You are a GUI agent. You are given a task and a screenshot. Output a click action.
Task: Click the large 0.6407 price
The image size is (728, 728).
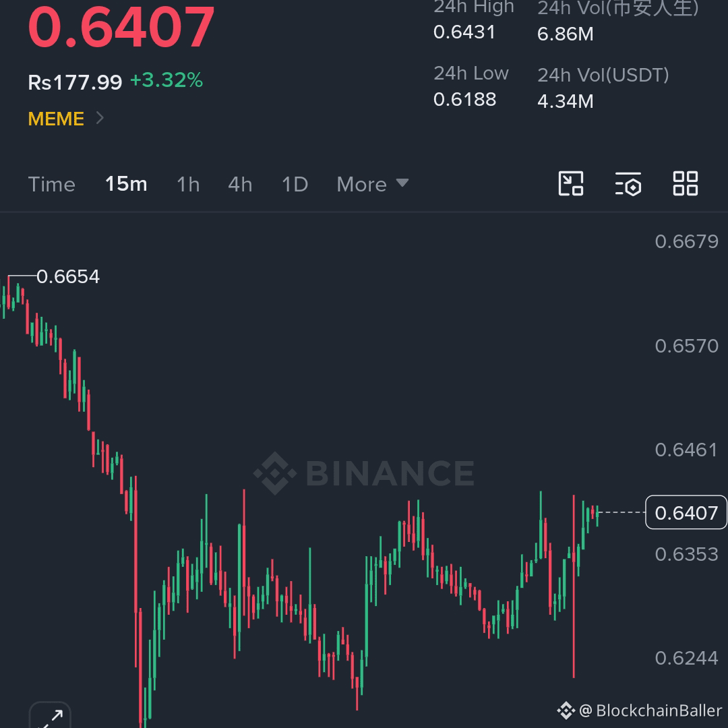[121, 27]
